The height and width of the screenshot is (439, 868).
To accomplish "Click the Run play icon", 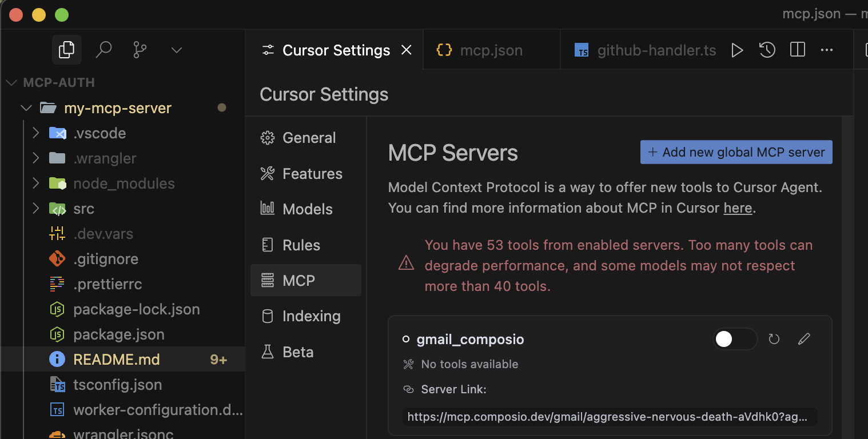I will coord(737,50).
